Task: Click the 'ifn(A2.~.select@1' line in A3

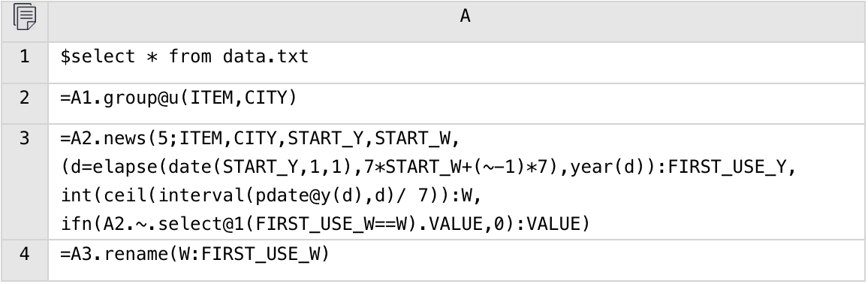Action: click(x=326, y=224)
